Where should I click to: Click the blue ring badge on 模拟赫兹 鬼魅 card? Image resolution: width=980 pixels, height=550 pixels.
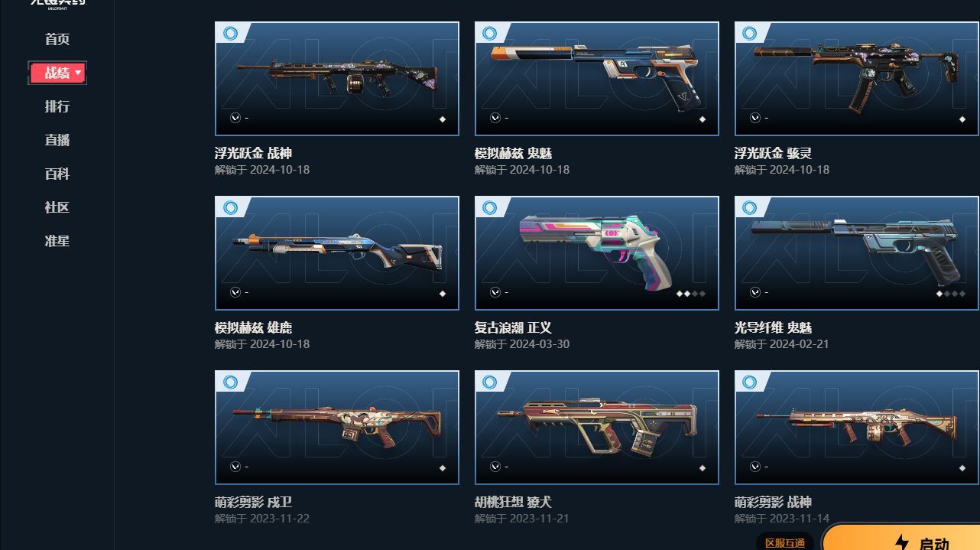point(490,34)
